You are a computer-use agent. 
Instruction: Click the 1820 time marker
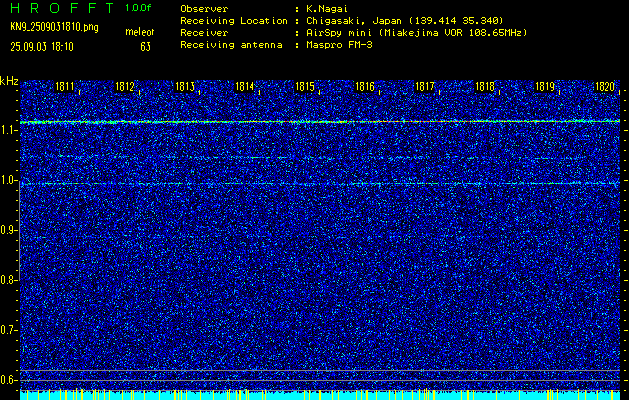[605, 87]
